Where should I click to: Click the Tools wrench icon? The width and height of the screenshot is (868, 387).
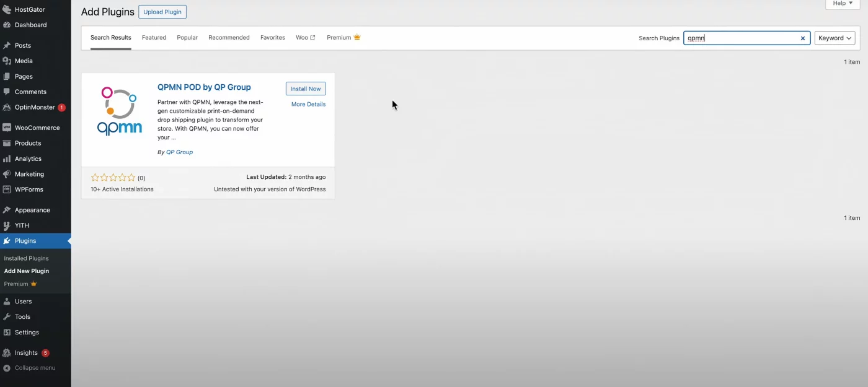click(7, 316)
